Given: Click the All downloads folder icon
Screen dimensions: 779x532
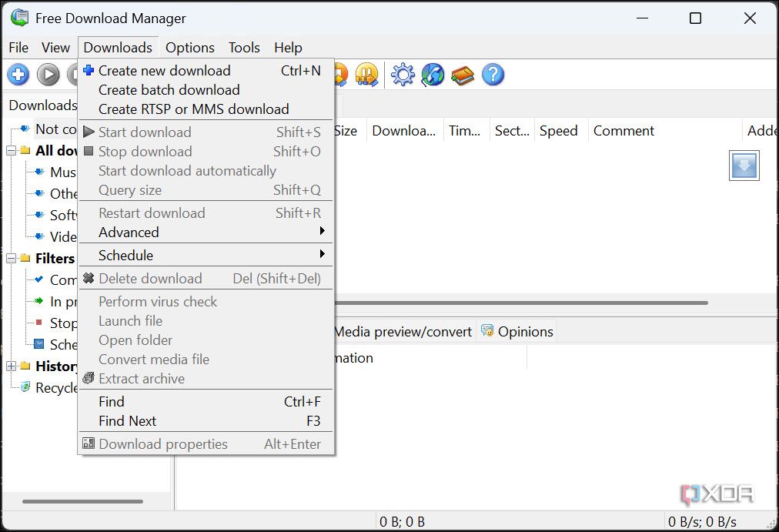Looking at the screenshot, I should 25,150.
